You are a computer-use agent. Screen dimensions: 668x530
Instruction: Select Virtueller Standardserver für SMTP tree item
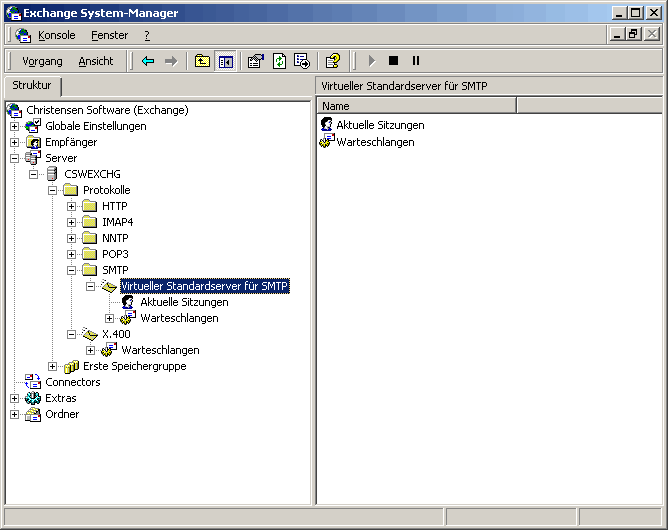pos(205,286)
